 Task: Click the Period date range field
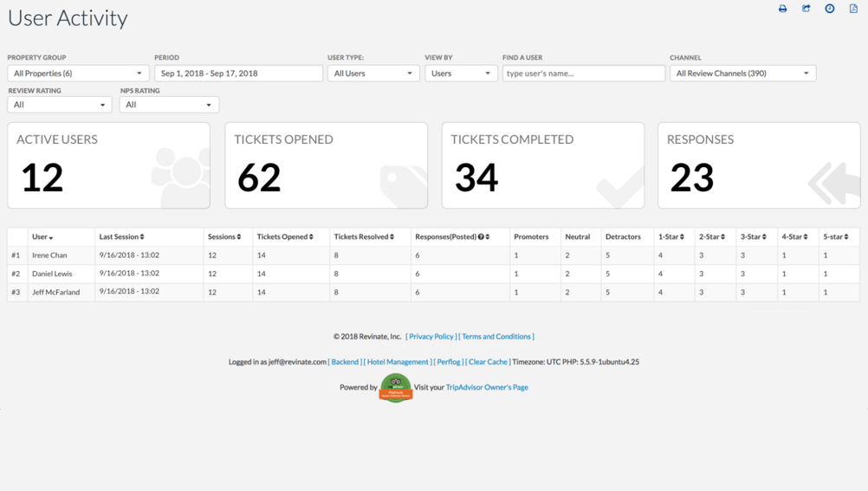(238, 74)
